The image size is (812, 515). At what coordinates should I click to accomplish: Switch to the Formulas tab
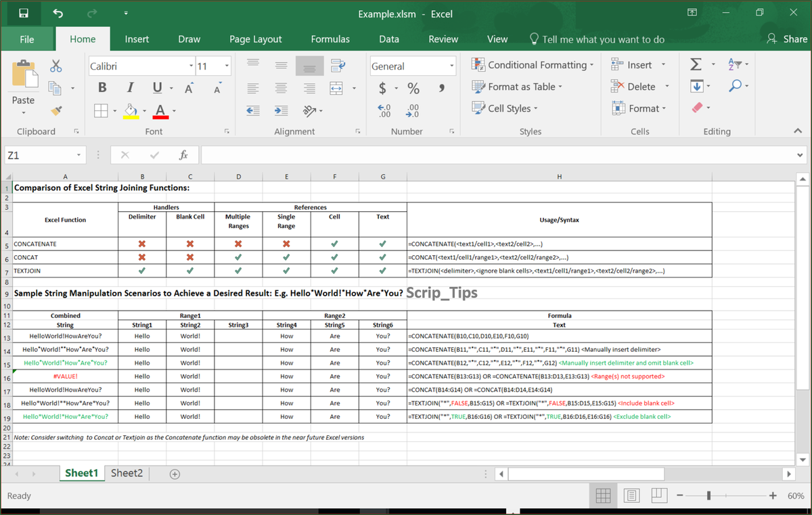click(330, 39)
